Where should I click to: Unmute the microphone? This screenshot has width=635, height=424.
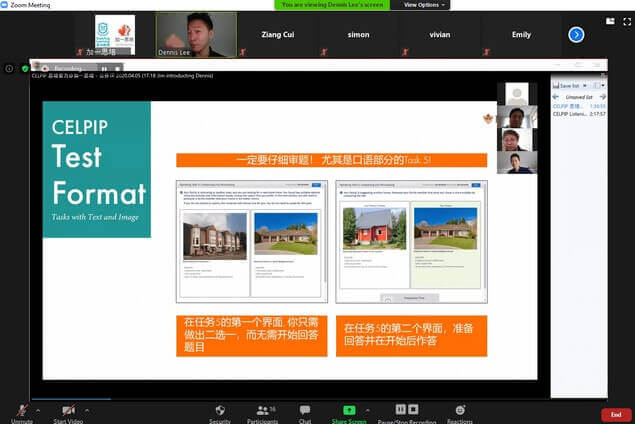click(21, 410)
